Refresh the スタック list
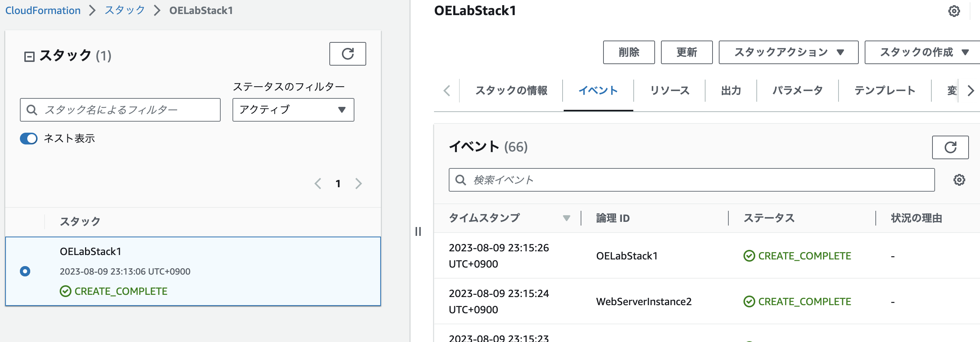The image size is (980, 342). (x=347, y=54)
